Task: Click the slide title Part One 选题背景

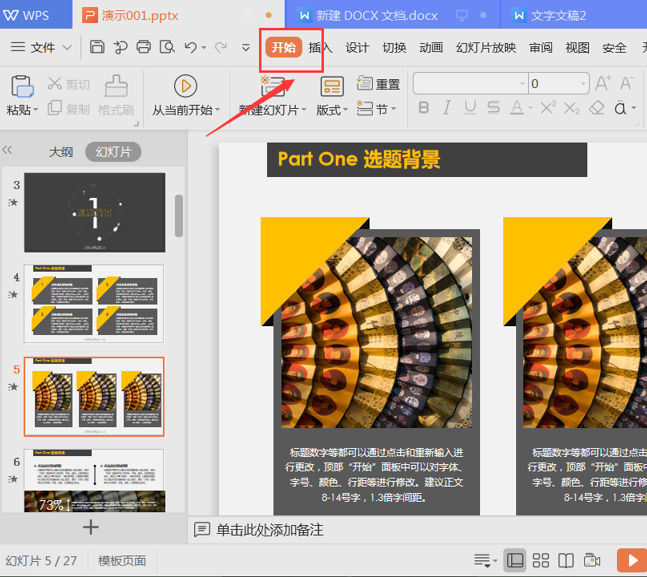Action: (359, 159)
